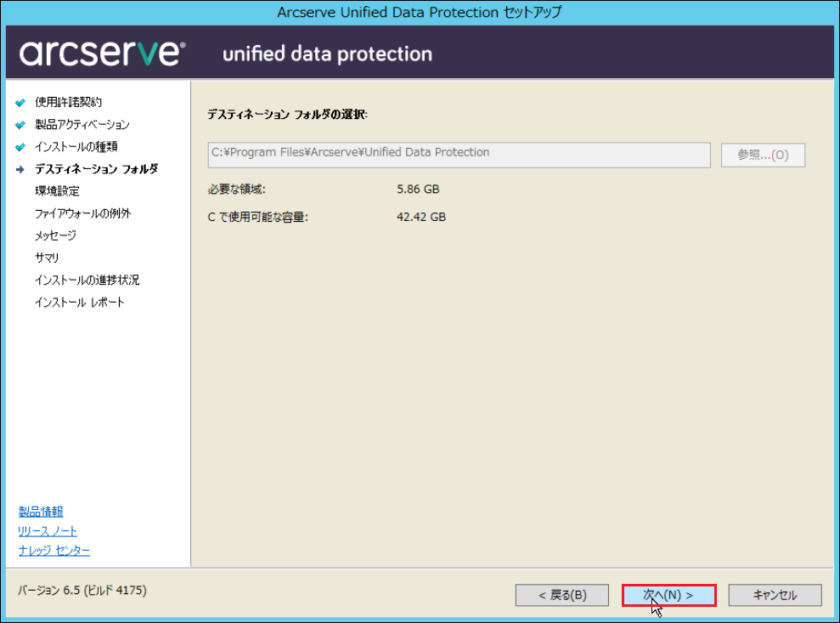Cancel setup with the キャンセル button
The height and width of the screenshot is (623, 840).
point(775,595)
